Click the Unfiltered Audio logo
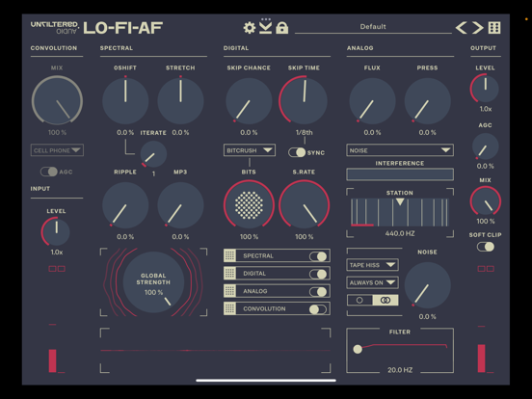Viewport: 532px width, 399px height. coord(55,28)
